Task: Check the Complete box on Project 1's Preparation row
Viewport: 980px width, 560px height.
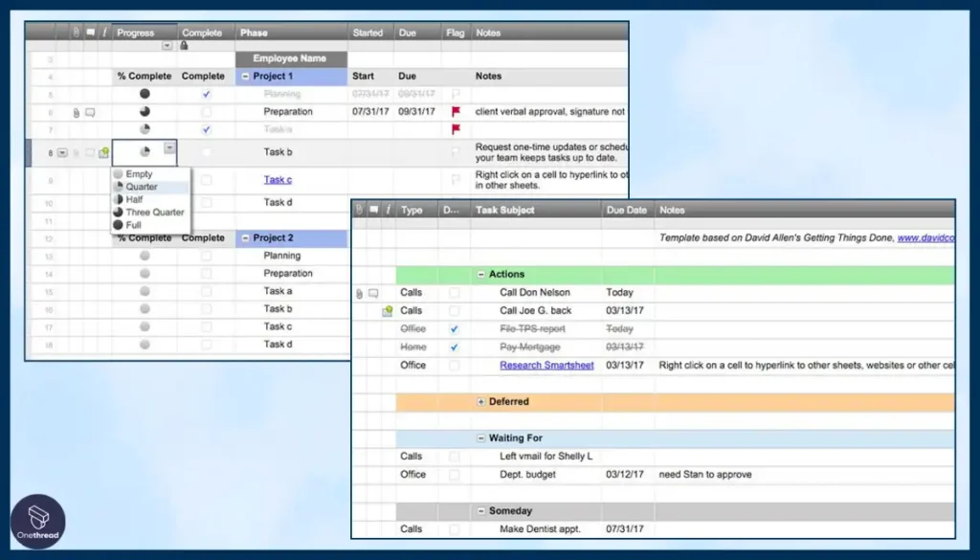Action: (x=207, y=112)
